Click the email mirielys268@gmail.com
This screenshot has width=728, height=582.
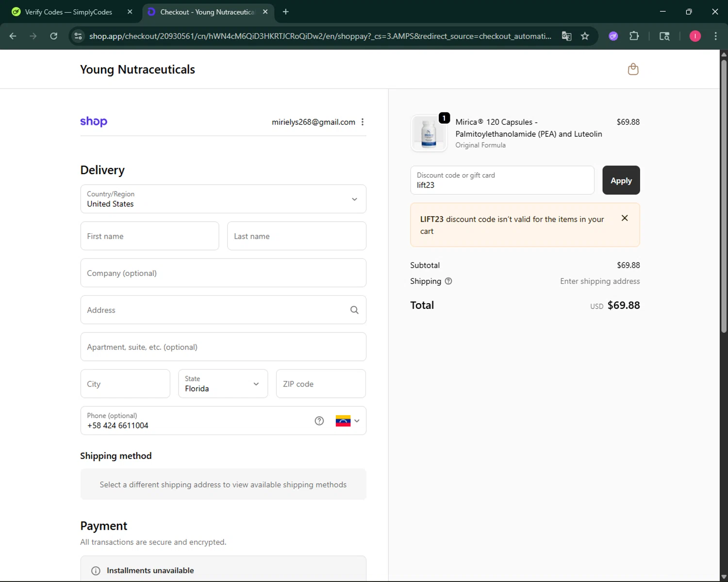pos(314,122)
